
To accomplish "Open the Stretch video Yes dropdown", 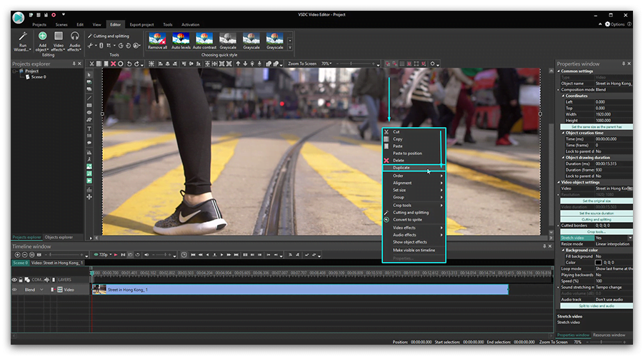I will (x=630, y=238).
